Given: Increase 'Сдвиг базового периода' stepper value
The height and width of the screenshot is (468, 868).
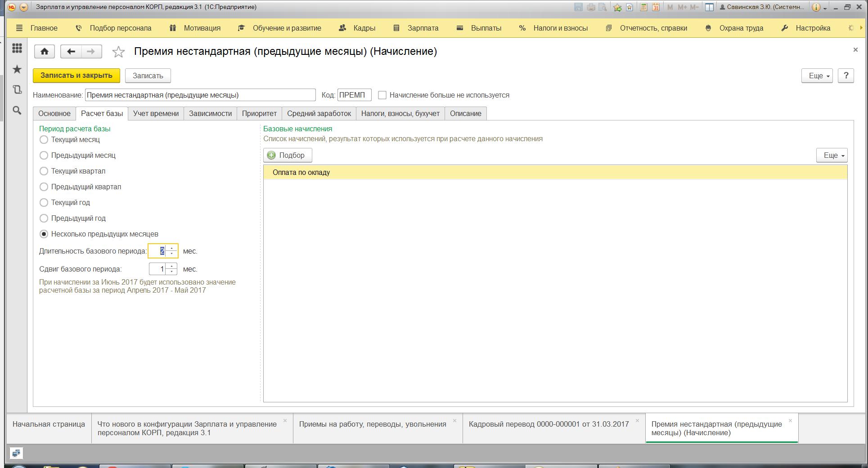Looking at the screenshot, I should pyautogui.click(x=171, y=266).
